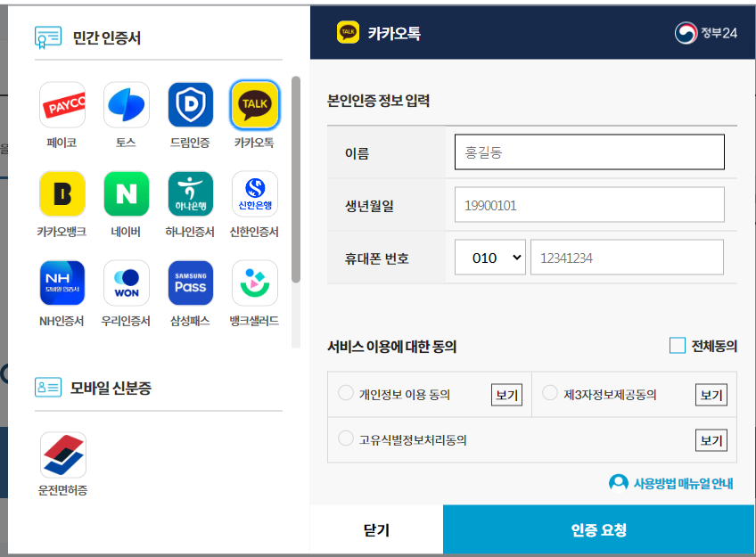The height and width of the screenshot is (557, 756).
Task: Select the Samsung Pass icon
Action: [191, 283]
